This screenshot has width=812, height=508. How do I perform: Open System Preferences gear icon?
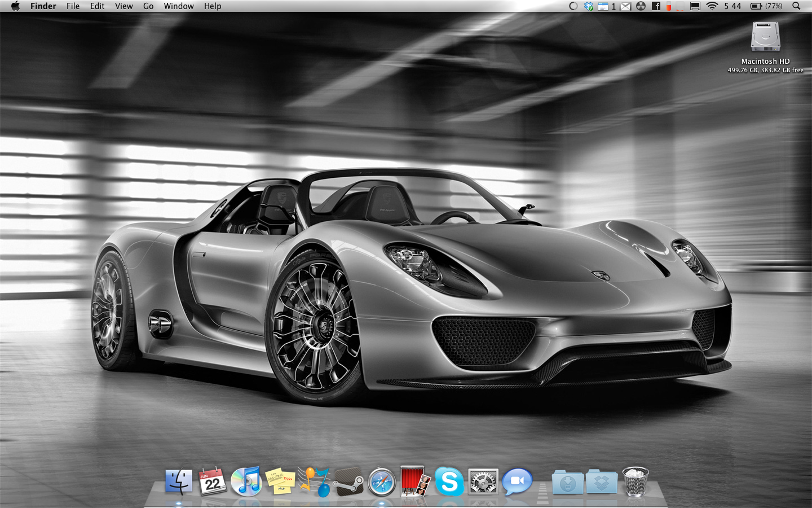click(x=483, y=481)
